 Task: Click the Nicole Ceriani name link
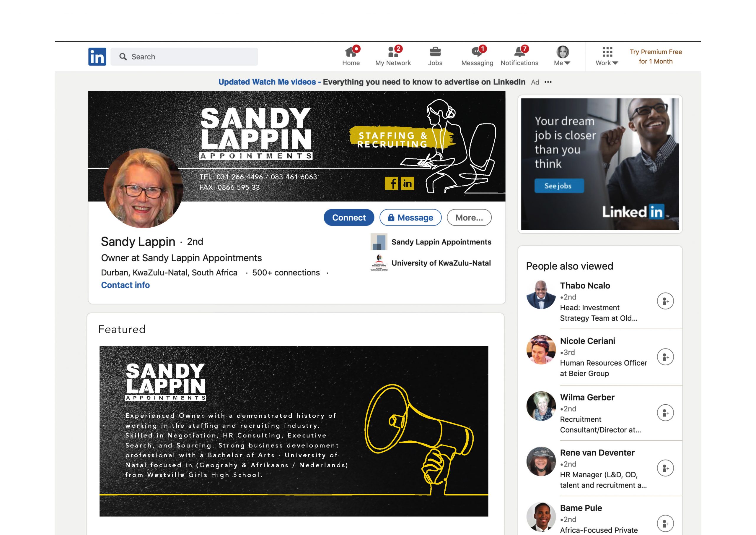587,341
